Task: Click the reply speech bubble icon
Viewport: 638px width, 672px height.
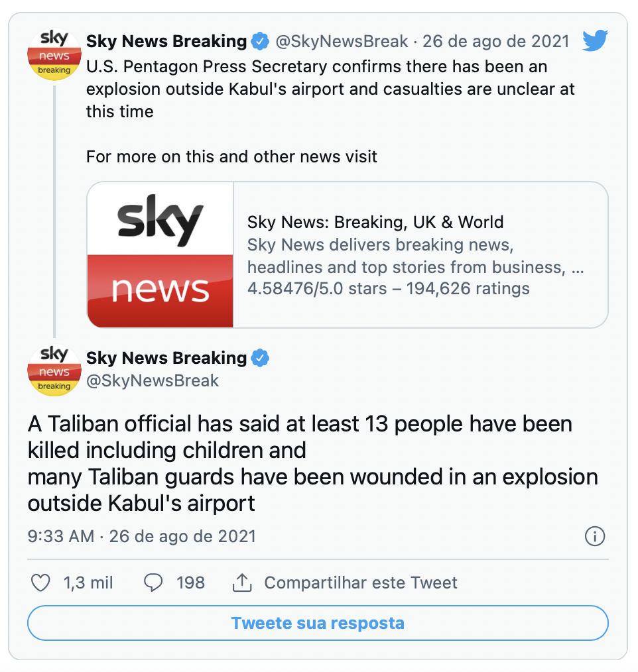Action: (x=154, y=583)
